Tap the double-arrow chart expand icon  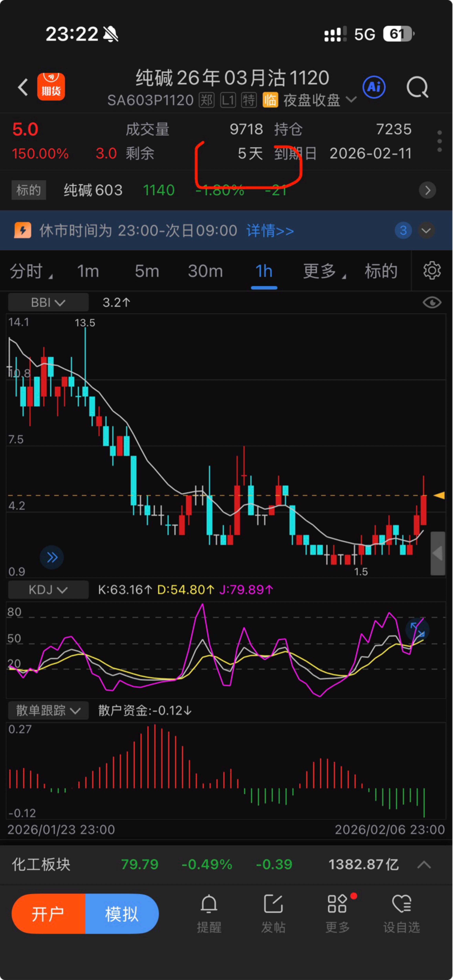(52, 557)
